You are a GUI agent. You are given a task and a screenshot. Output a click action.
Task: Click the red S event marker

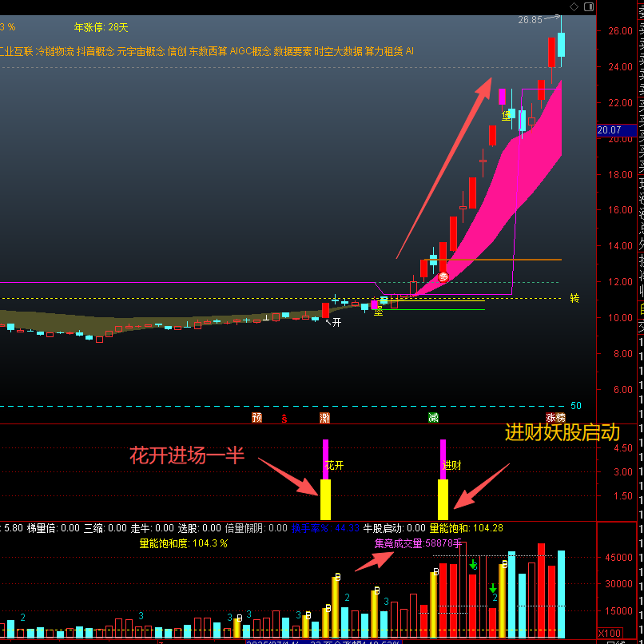(284, 419)
